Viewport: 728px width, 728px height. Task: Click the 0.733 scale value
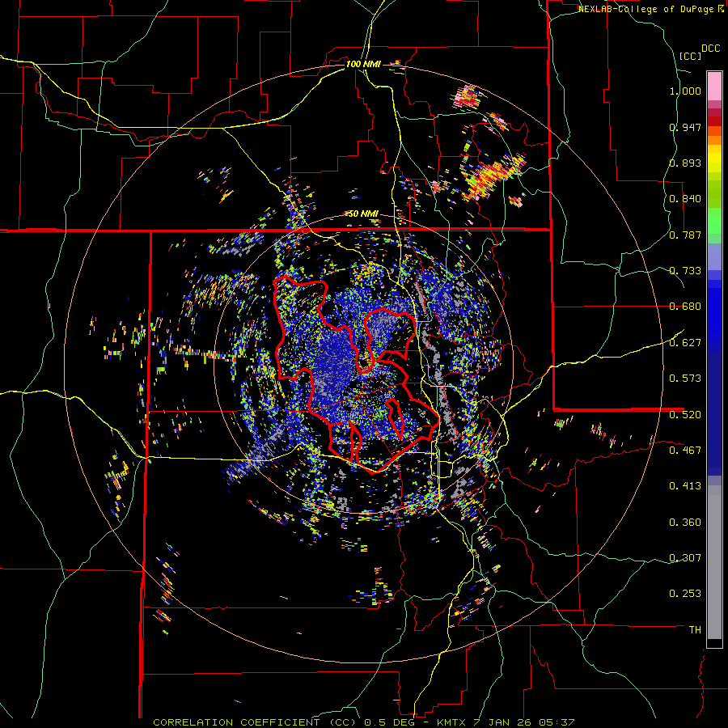pyautogui.click(x=685, y=271)
